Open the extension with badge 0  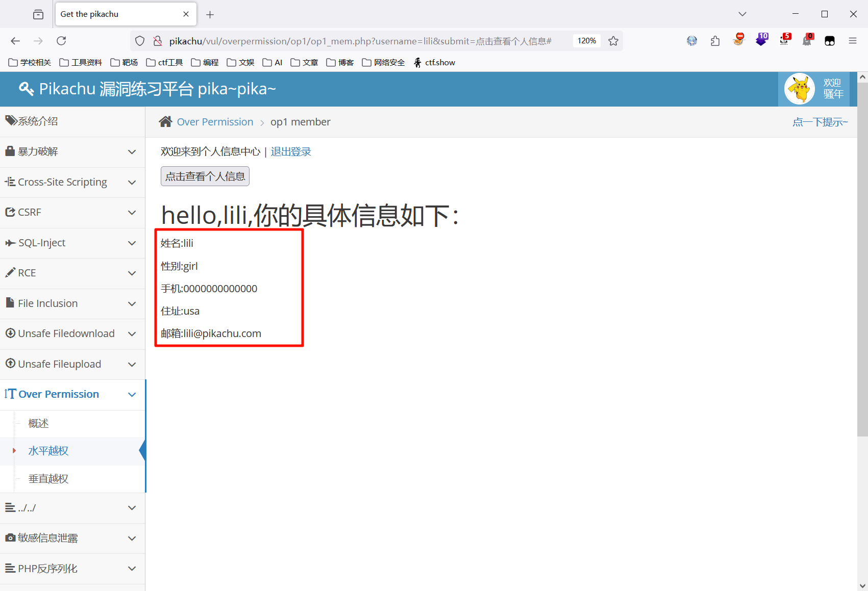(x=807, y=40)
